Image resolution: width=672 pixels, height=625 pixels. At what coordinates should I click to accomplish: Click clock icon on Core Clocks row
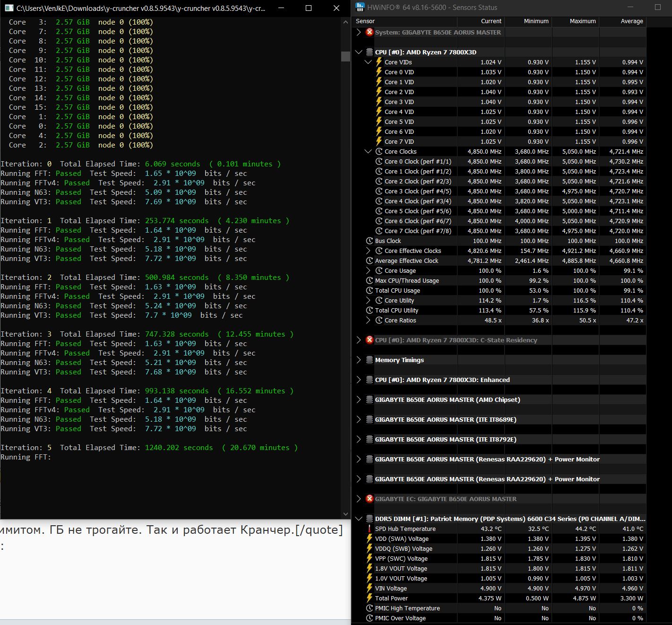(x=379, y=151)
